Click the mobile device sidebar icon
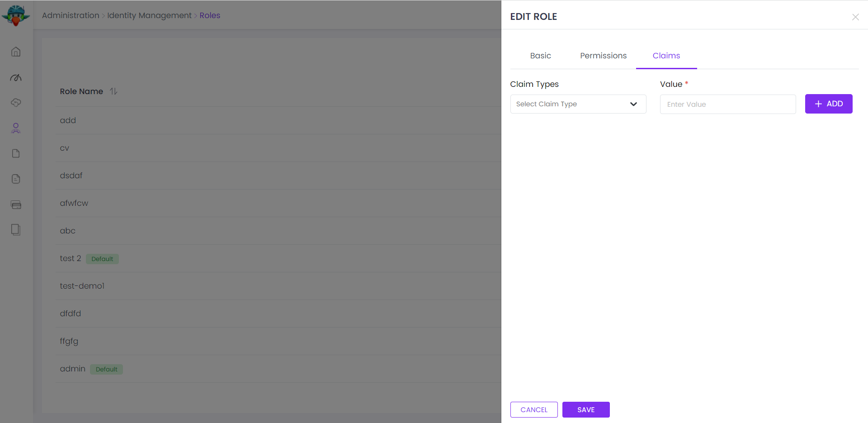 16,230
